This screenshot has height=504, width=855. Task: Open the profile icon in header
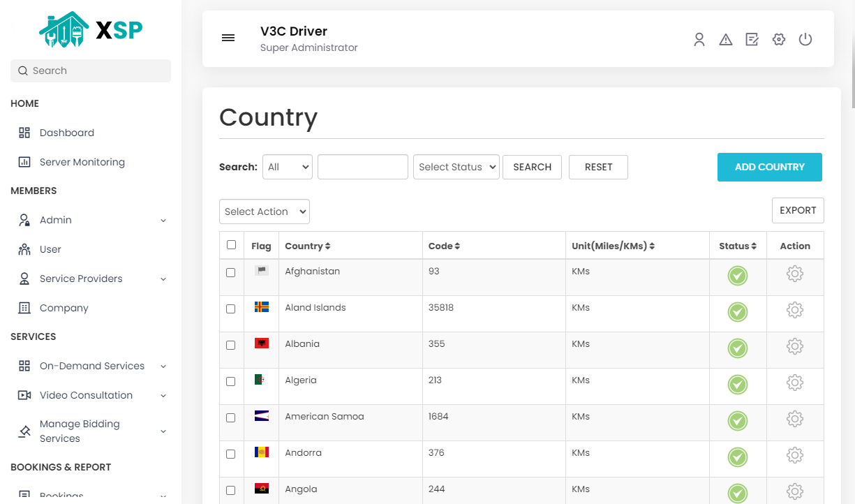[x=699, y=40]
